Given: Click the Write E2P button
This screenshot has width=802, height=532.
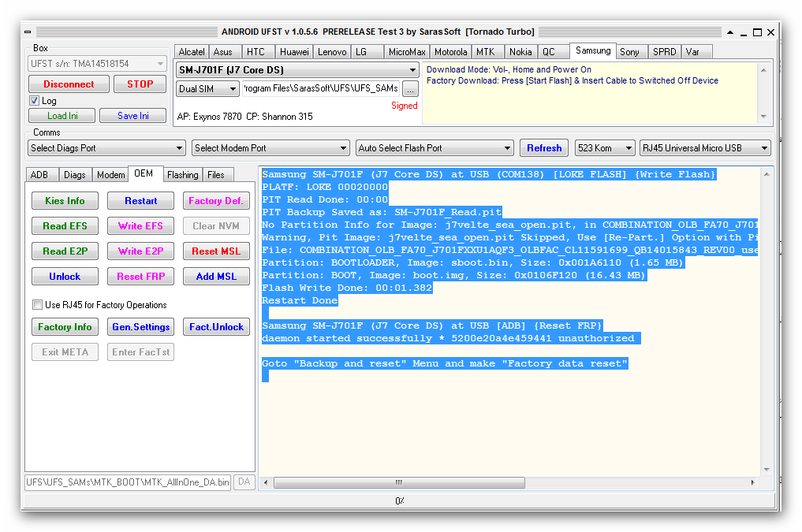Looking at the screenshot, I should [x=140, y=251].
